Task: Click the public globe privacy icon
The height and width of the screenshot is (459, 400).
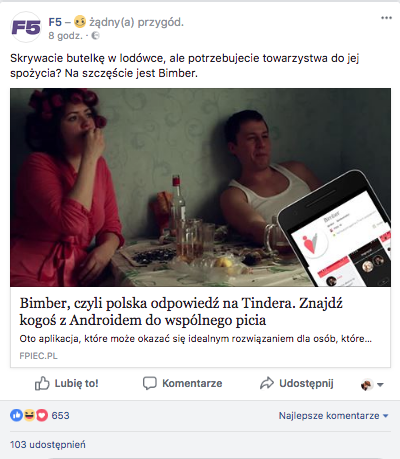Action: pos(95,36)
